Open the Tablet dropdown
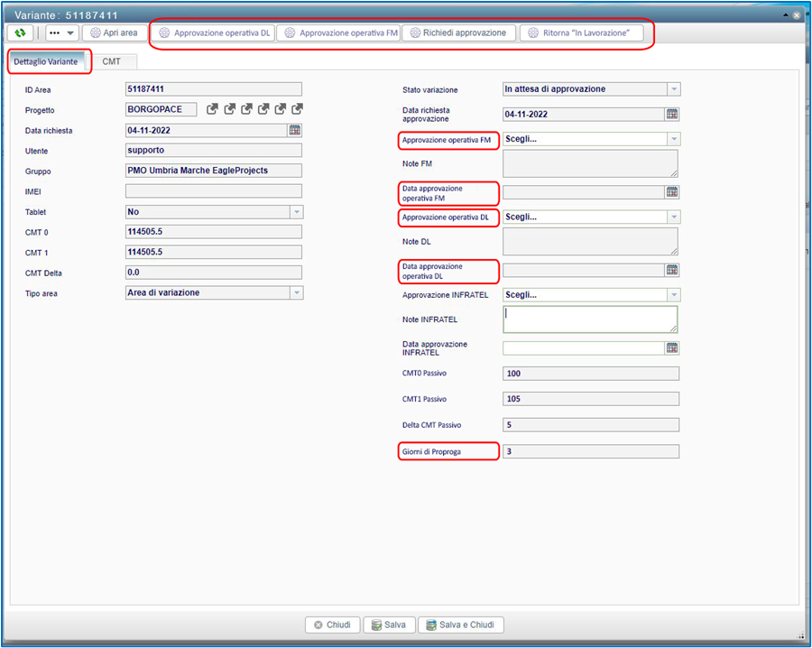The image size is (812, 648). pyautogui.click(x=296, y=212)
